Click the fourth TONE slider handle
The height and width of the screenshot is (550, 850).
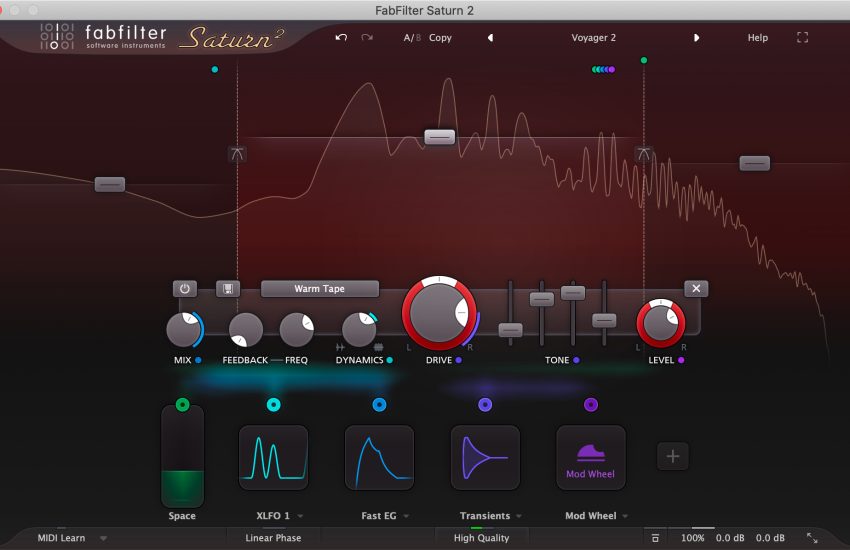(604, 320)
